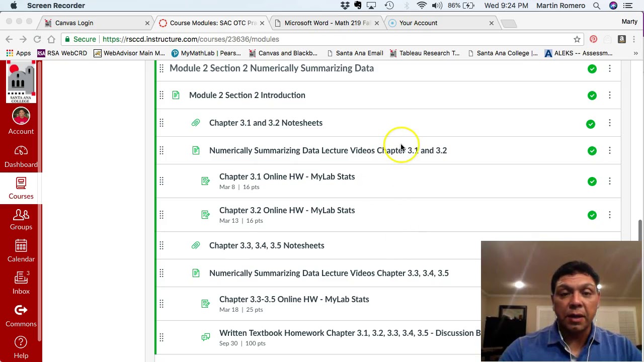The image size is (644, 362).
Task: Open macOS Spotlight search
Action: point(597,6)
